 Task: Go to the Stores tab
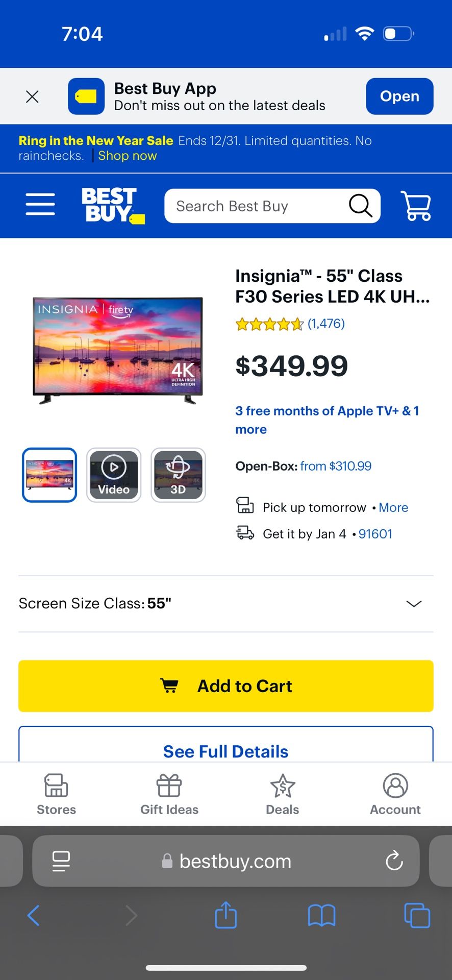[56, 794]
